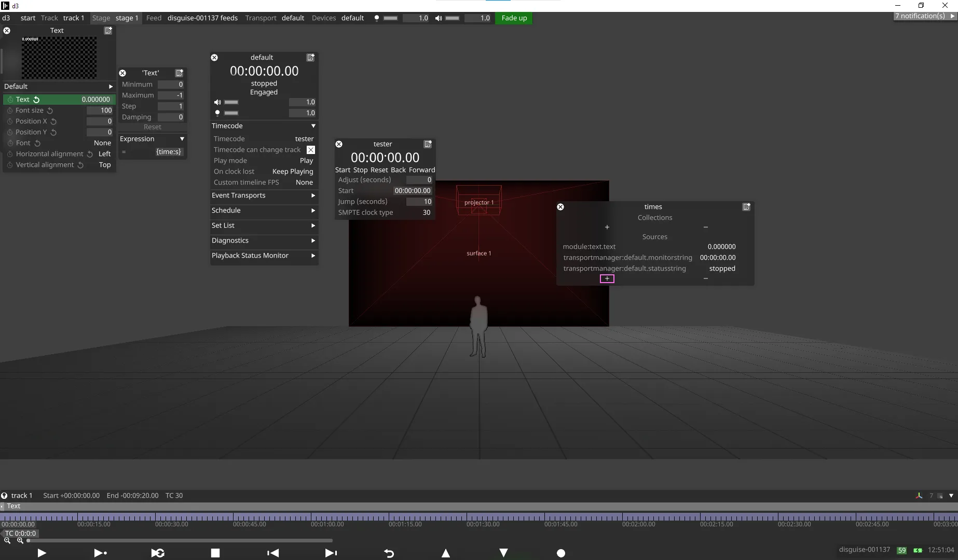Open the editor icon on the default transport panel
Screen dimensions: 958x560
(x=310, y=58)
